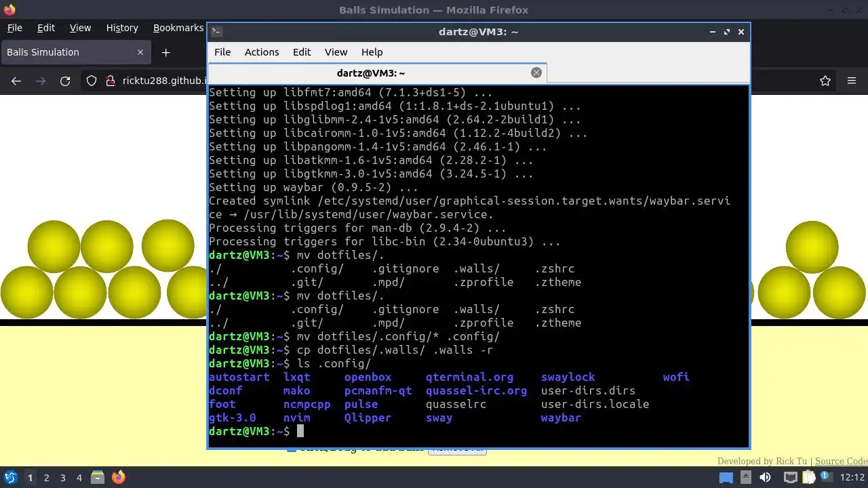Viewport: 868px width, 488px height.
Task: Click 'quassel-irc.org' directory name
Action: (x=476, y=390)
